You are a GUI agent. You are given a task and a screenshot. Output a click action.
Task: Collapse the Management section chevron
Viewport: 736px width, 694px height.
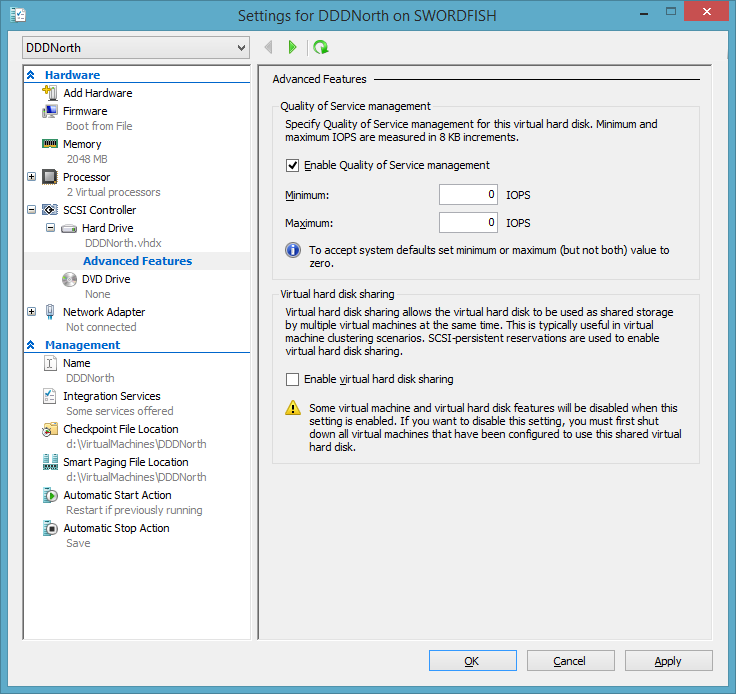pos(31,345)
